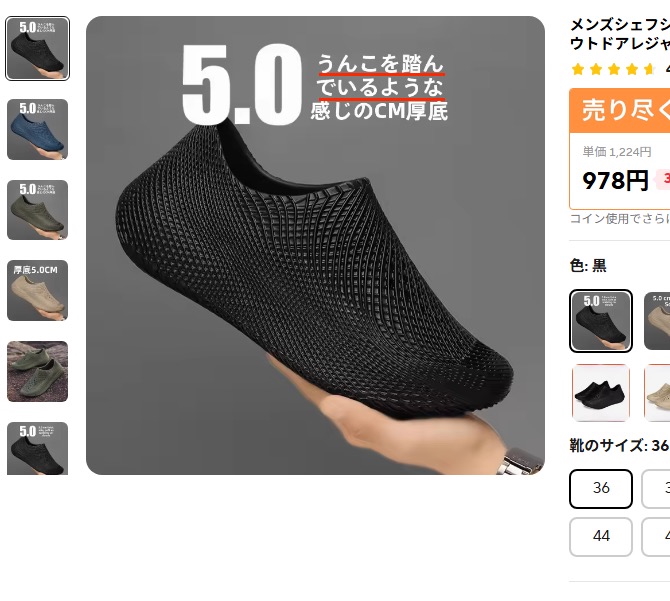
Task: Select the size option right of 36
Action: (656, 489)
